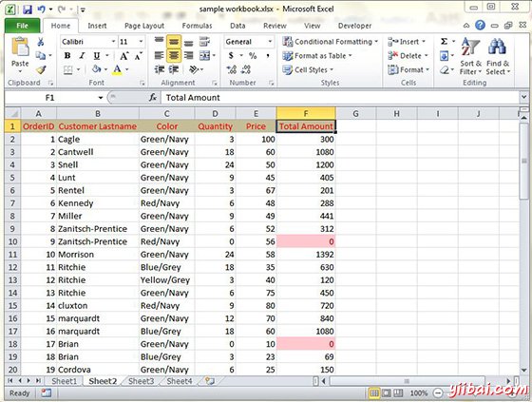This screenshot has width=532, height=402.
Task: Apply the font color A button
Action: coord(117,69)
